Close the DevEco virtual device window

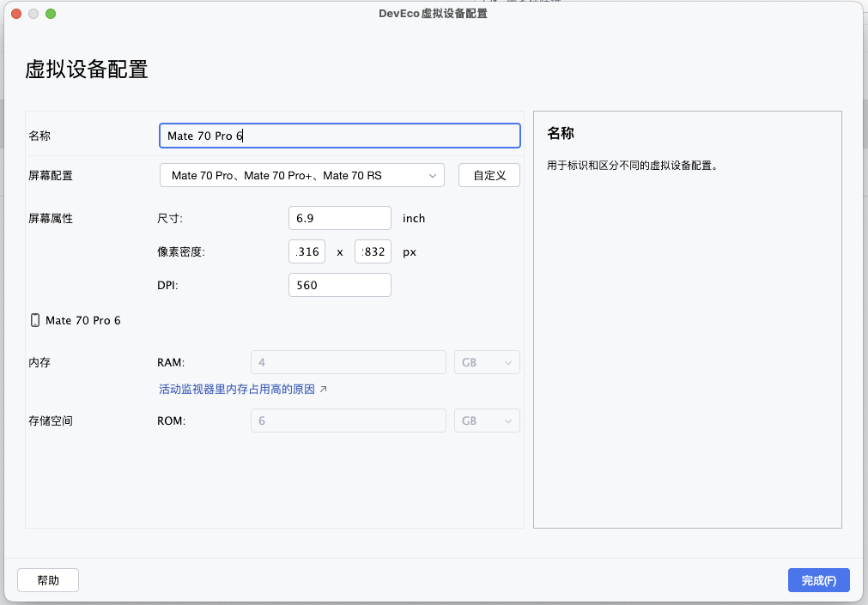tap(16, 14)
